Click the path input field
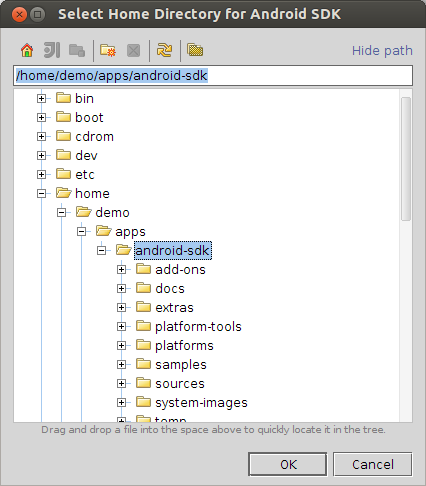This screenshot has height=486, width=426. [213, 75]
